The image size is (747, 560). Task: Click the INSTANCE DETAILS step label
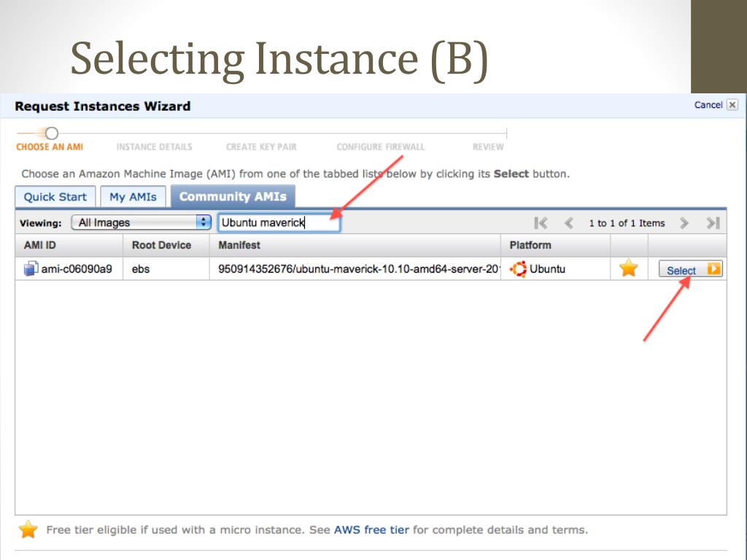155,147
